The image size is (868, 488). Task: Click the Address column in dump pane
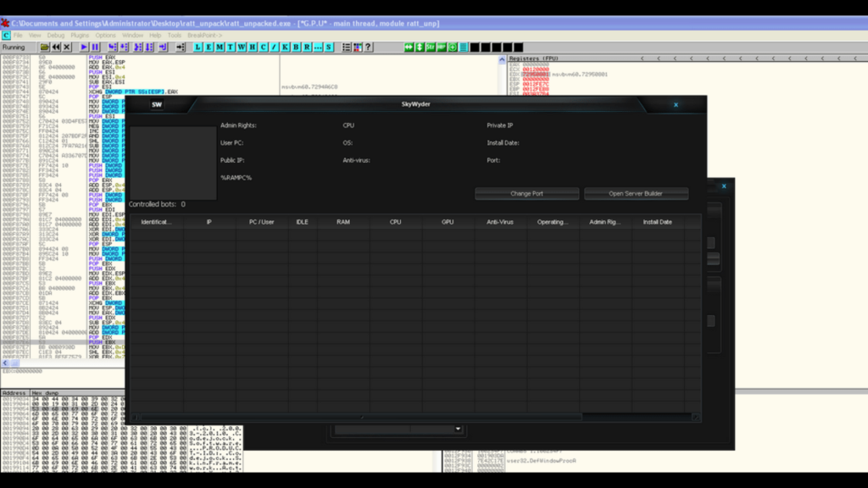point(15,393)
